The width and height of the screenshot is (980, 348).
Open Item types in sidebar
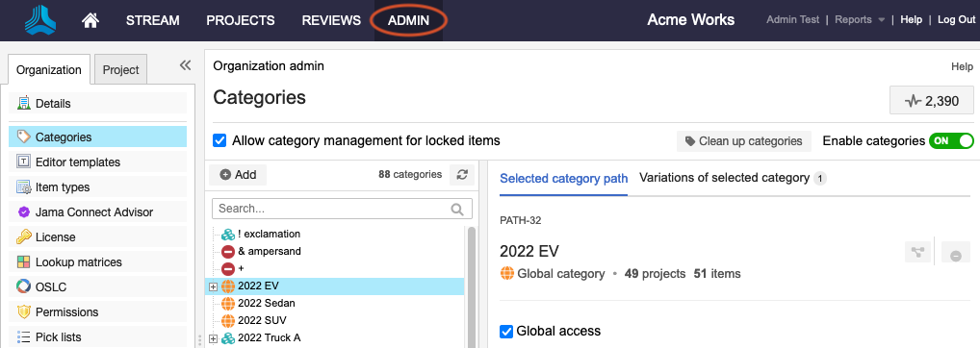(x=97, y=187)
